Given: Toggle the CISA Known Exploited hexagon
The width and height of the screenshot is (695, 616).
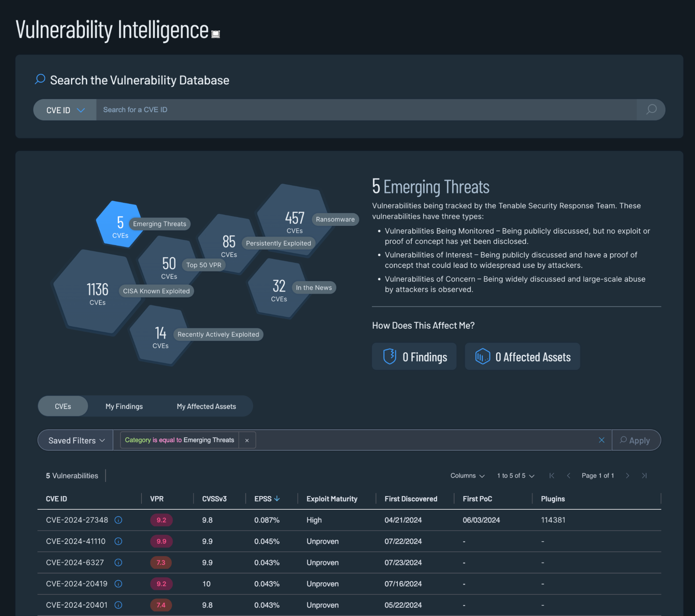Looking at the screenshot, I should (97, 291).
